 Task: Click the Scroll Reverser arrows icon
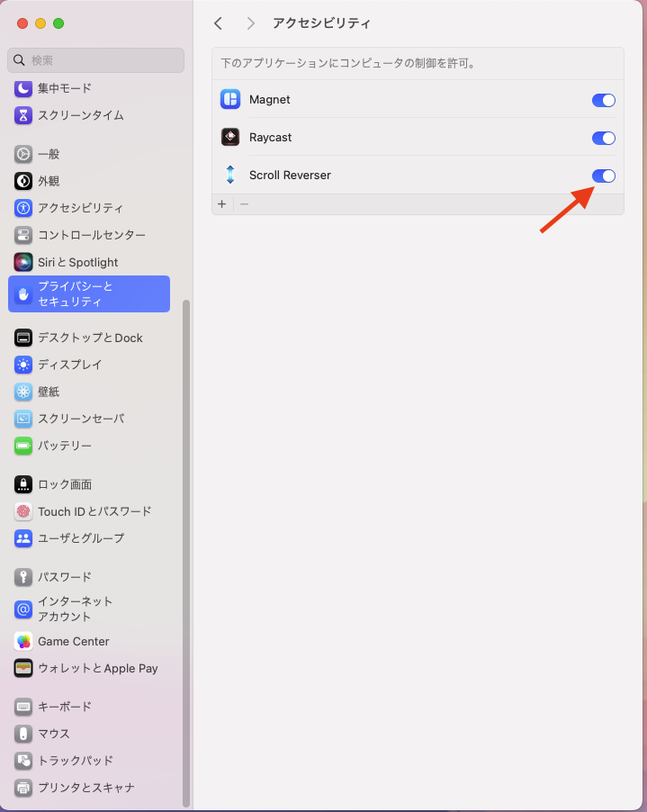[230, 176]
